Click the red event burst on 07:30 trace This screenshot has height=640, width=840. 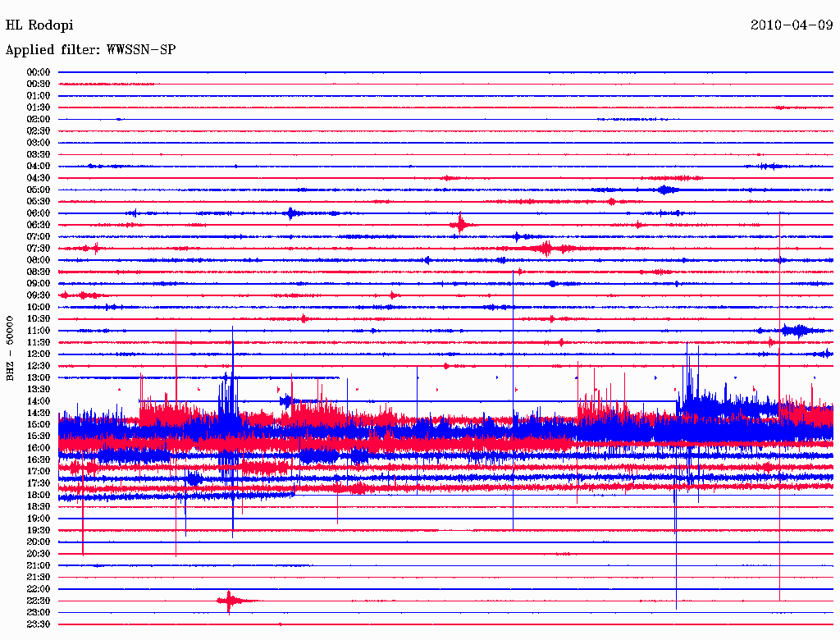pyautogui.click(x=546, y=249)
